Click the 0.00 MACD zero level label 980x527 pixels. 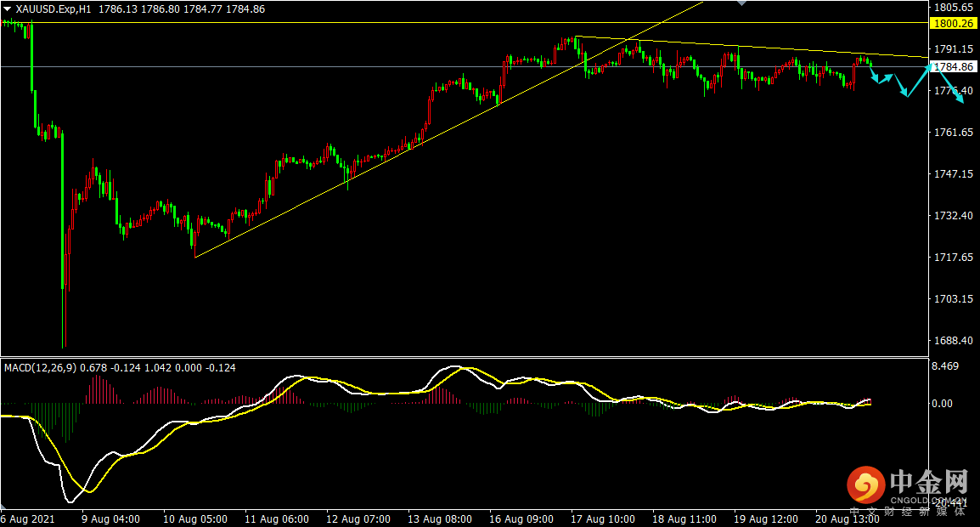click(x=942, y=404)
